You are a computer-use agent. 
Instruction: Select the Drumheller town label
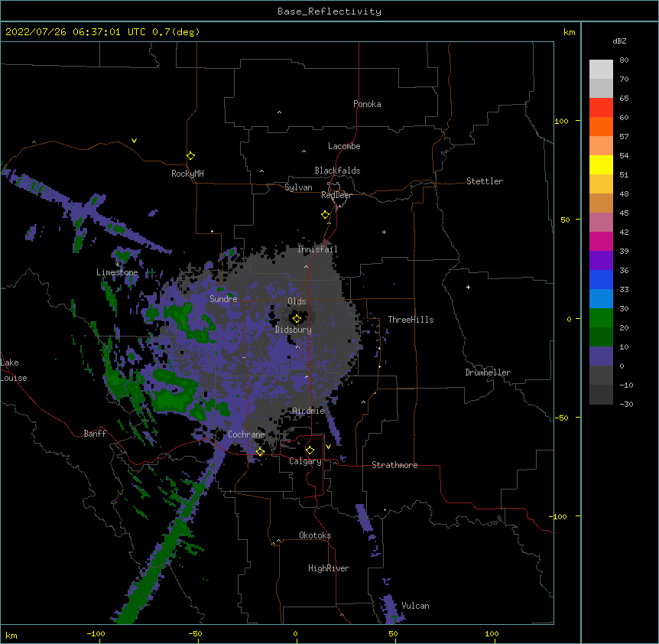(488, 372)
